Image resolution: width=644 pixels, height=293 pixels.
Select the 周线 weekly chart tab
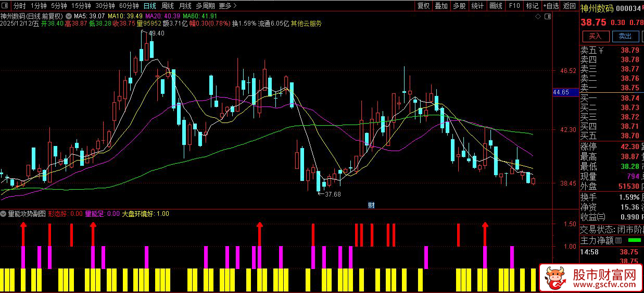tap(168, 6)
